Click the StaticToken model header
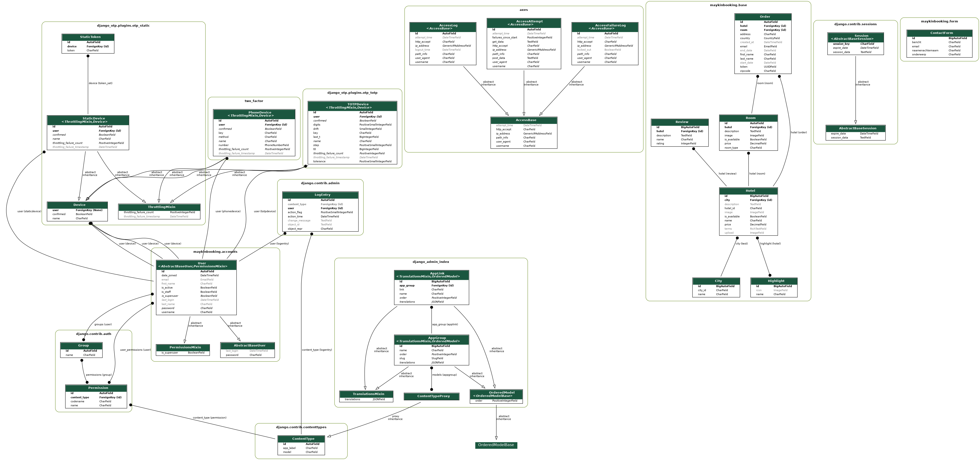980x460 pixels. coord(88,37)
